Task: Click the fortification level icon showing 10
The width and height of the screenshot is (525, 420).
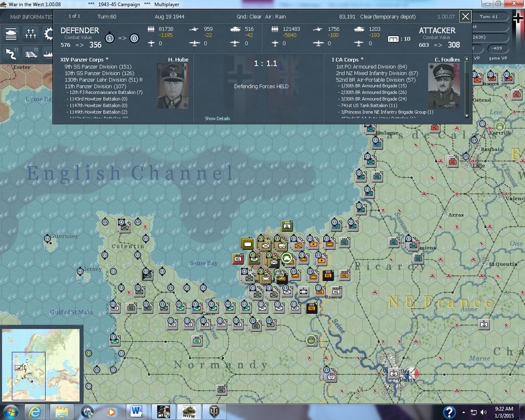Action: tap(393, 39)
